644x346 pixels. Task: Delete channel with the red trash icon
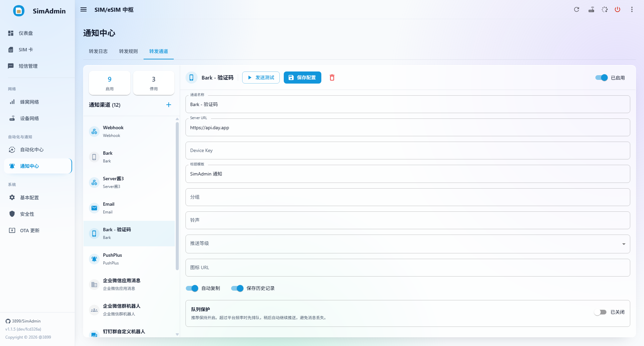coord(332,78)
